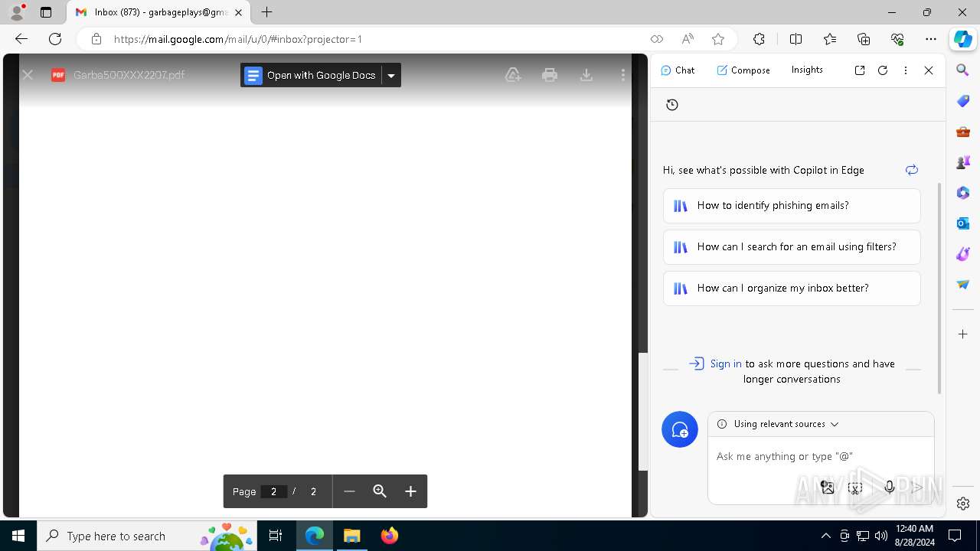
Task: Close the Copilot sidebar
Action: coord(929,70)
